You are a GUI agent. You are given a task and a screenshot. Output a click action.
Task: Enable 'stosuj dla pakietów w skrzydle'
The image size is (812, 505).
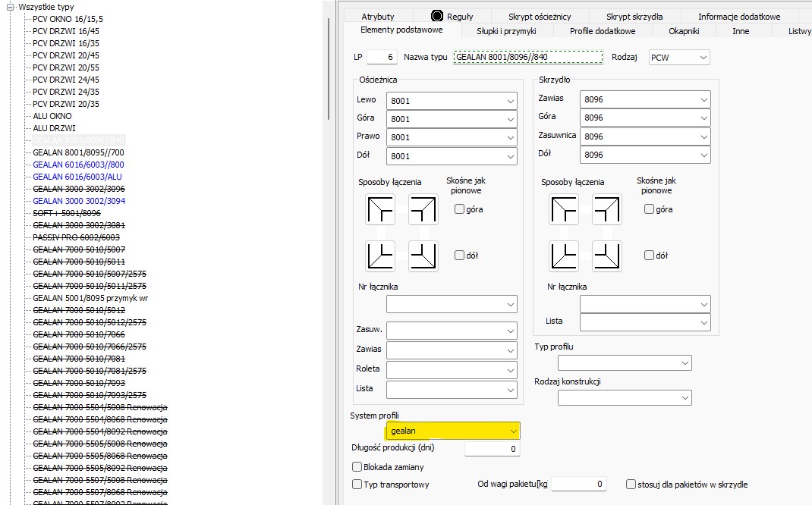click(x=631, y=485)
